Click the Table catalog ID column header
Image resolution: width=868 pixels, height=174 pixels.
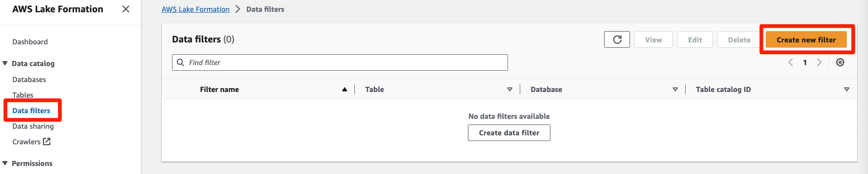(x=723, y=89)
